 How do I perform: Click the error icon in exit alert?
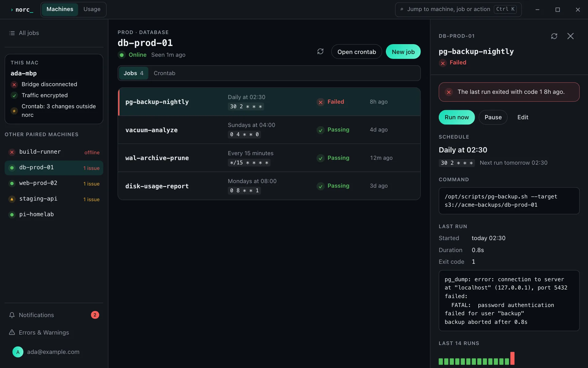[449, 92]
